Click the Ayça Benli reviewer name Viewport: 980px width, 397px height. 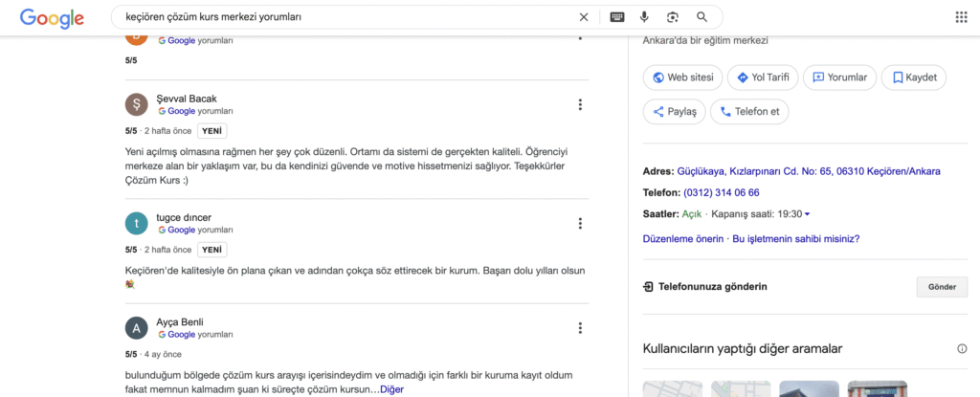179,322
